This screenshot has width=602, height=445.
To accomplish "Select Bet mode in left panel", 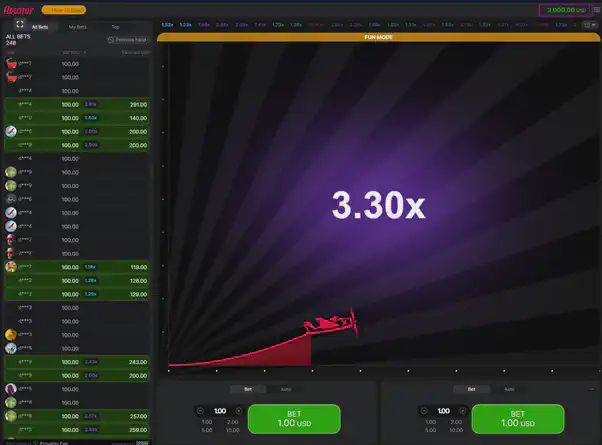I will pyautogui.click(x=248, y=389).
